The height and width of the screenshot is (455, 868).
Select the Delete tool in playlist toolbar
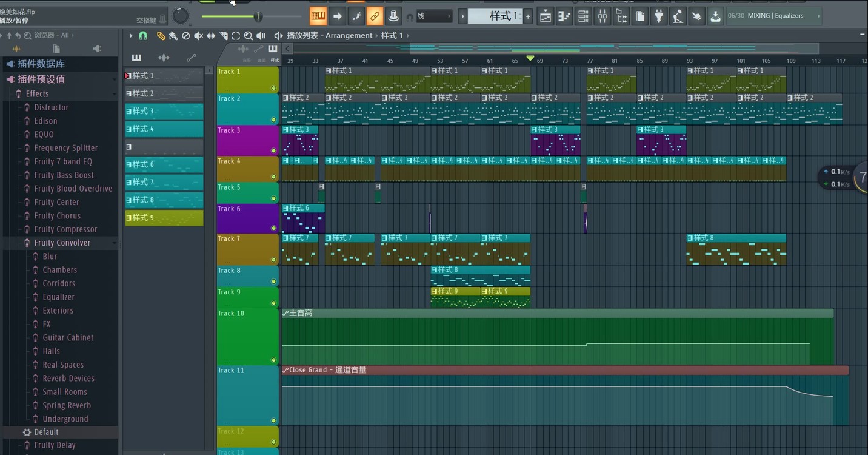point(186,36)
